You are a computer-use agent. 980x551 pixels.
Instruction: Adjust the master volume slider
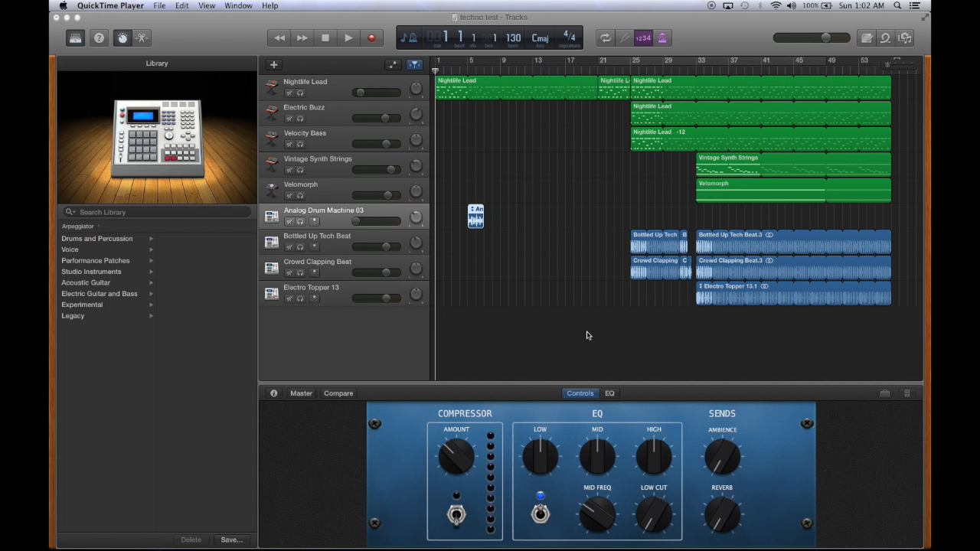[812, 38]
